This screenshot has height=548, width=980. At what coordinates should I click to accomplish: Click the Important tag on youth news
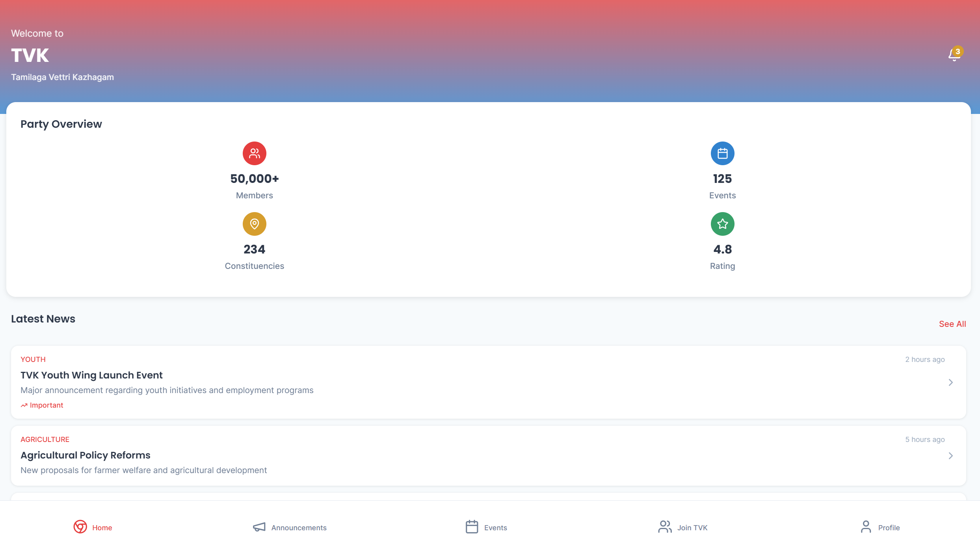[x=42, y=405]
